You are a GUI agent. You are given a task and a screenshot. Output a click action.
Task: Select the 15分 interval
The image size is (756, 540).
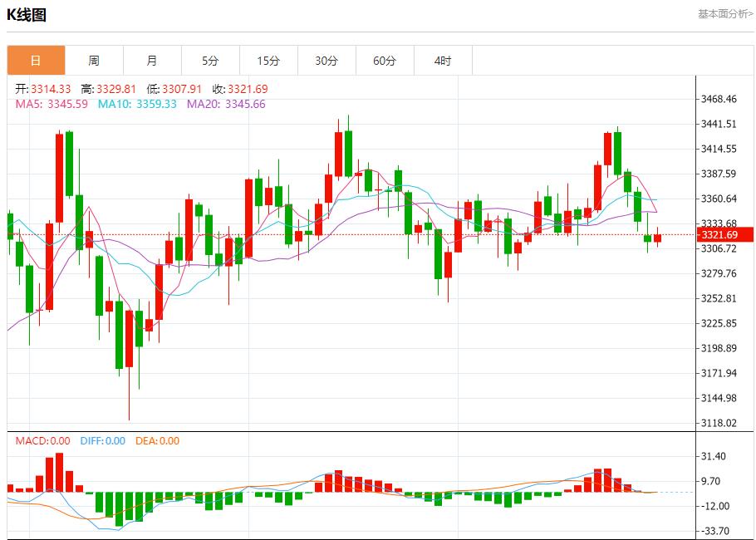pos(268,60)
